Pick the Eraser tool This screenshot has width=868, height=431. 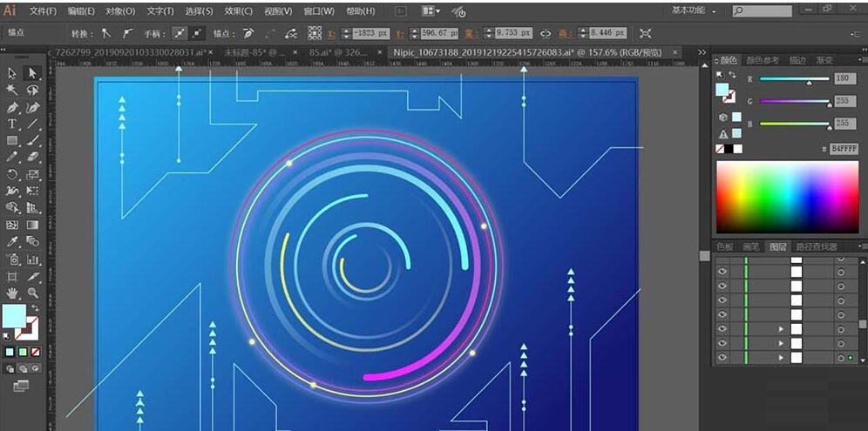[x=32, y=158]
